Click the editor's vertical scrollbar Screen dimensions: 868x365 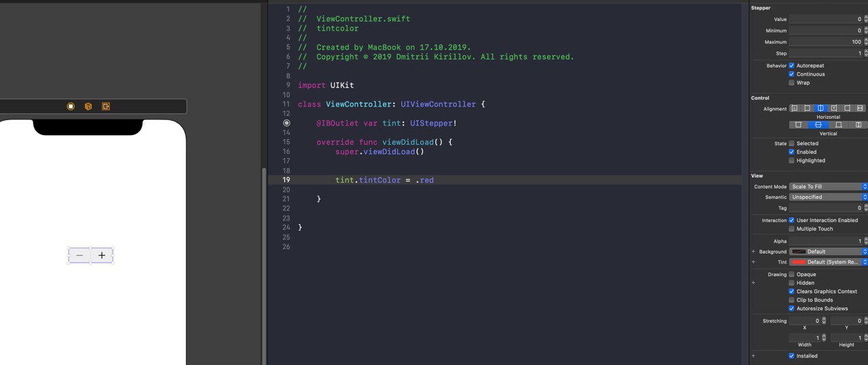[x=264, y=265]
